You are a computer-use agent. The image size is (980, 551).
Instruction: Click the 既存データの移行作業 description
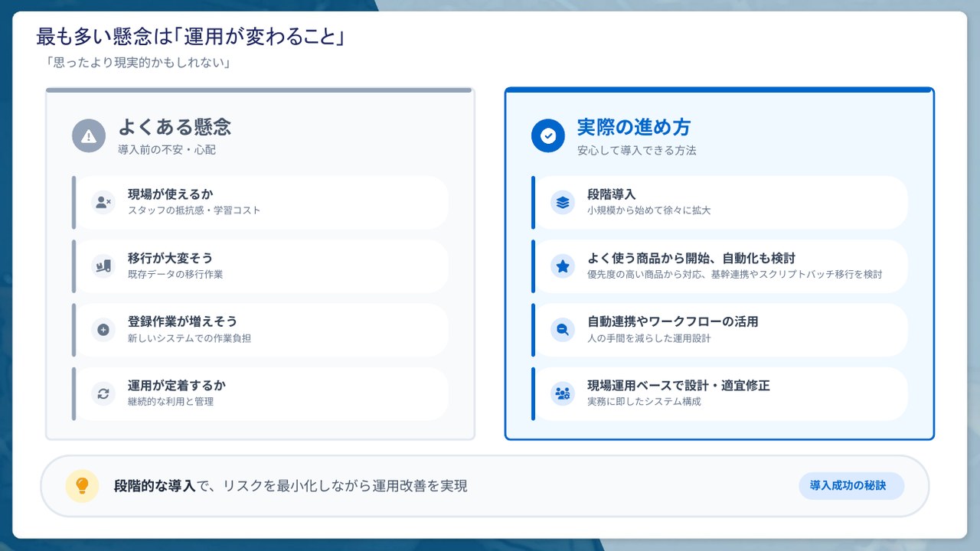[175, 274]
